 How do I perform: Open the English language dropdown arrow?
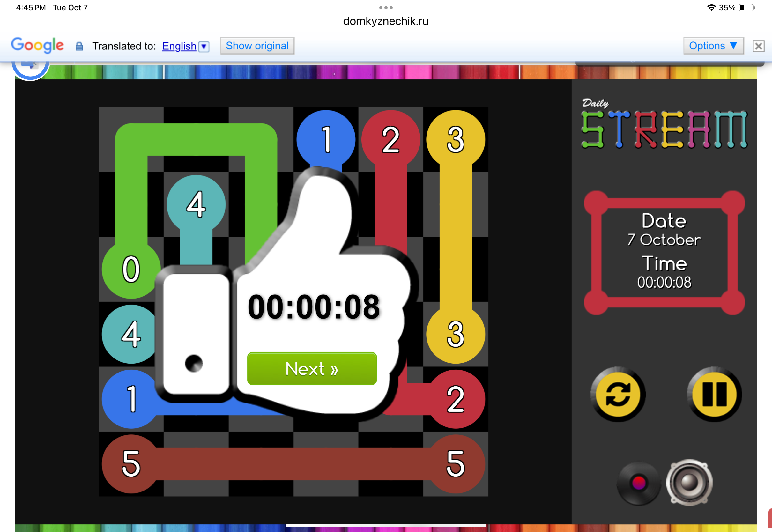pos(204,46)
